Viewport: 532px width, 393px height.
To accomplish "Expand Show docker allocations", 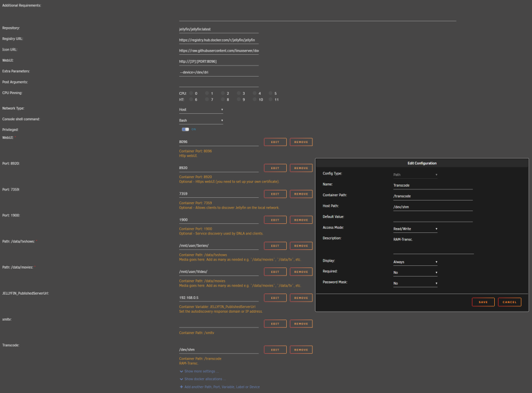I will (x=203, y=379).
